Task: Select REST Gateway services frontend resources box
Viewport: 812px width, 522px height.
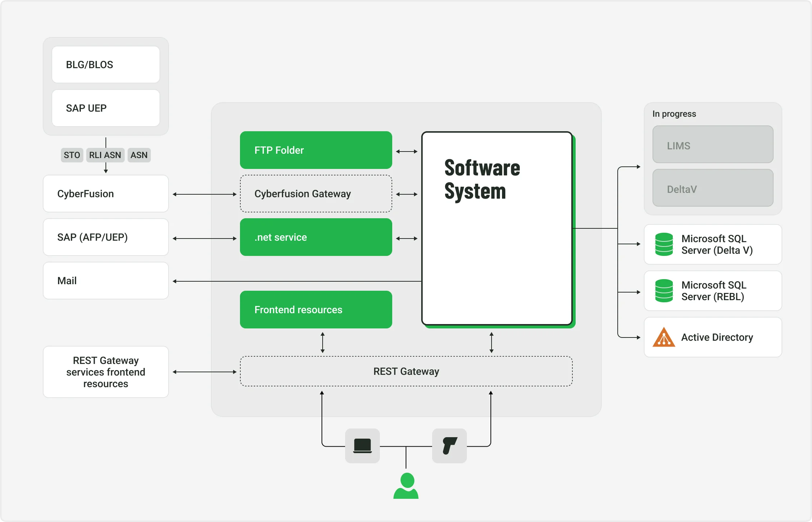Action: [x=106, y=372]
